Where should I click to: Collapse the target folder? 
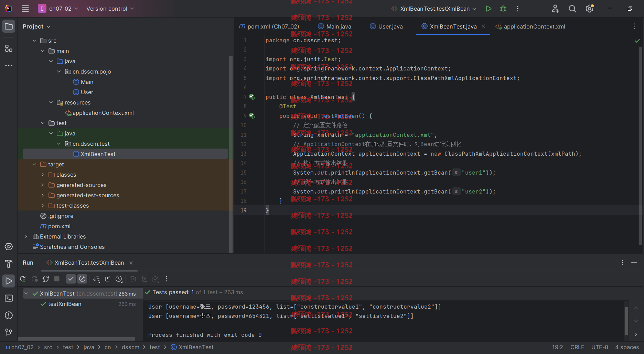click(x=34, y=164)
